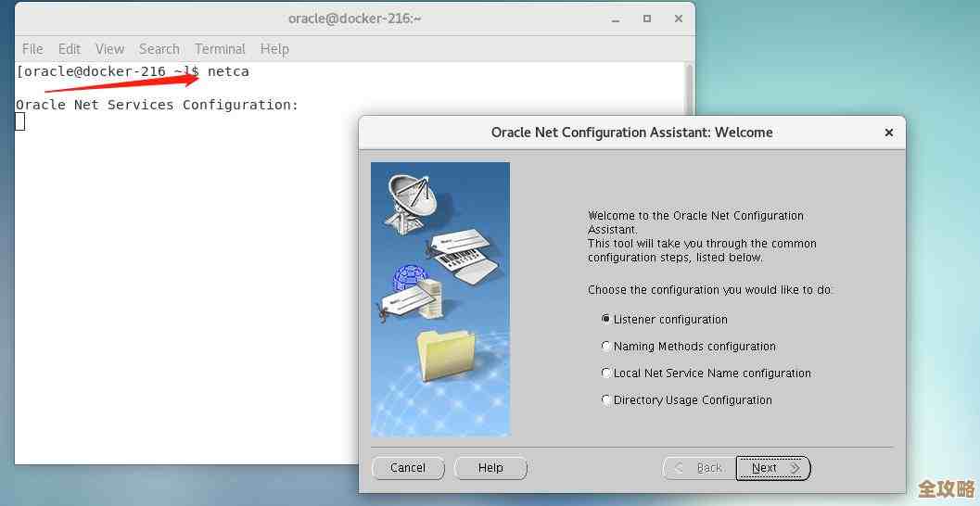Choose the Naming Methods configuration option

606,346
